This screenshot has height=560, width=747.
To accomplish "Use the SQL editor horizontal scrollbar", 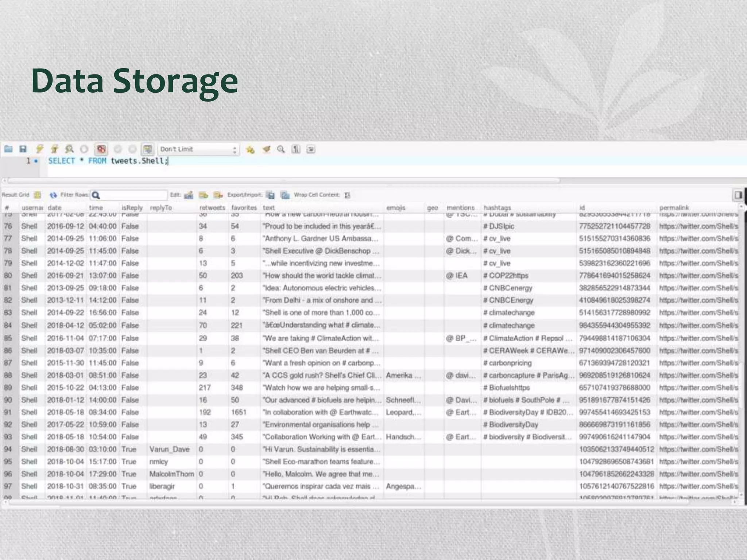I will point(284,180).
